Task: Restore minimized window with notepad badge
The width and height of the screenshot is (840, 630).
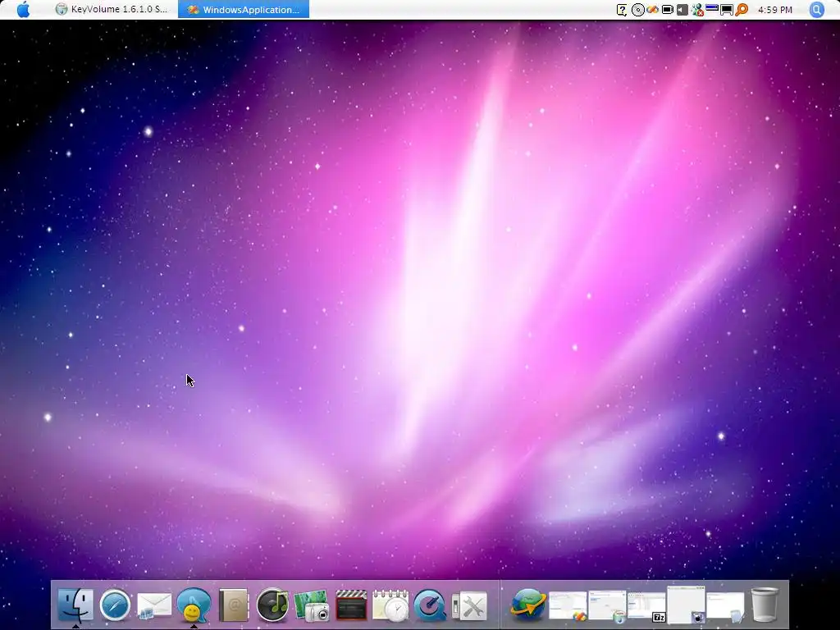Action: pyautogui.click(x=725, y=607)
